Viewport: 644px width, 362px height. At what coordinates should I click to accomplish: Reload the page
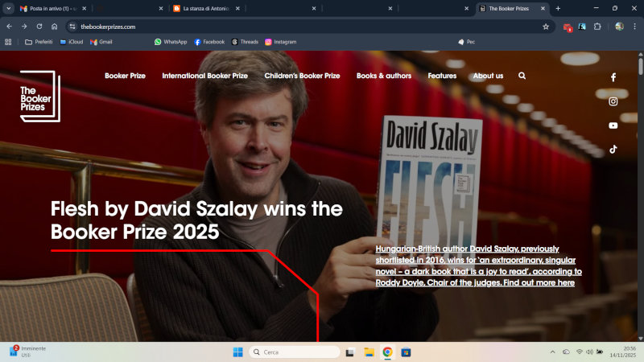click(39, 27)
